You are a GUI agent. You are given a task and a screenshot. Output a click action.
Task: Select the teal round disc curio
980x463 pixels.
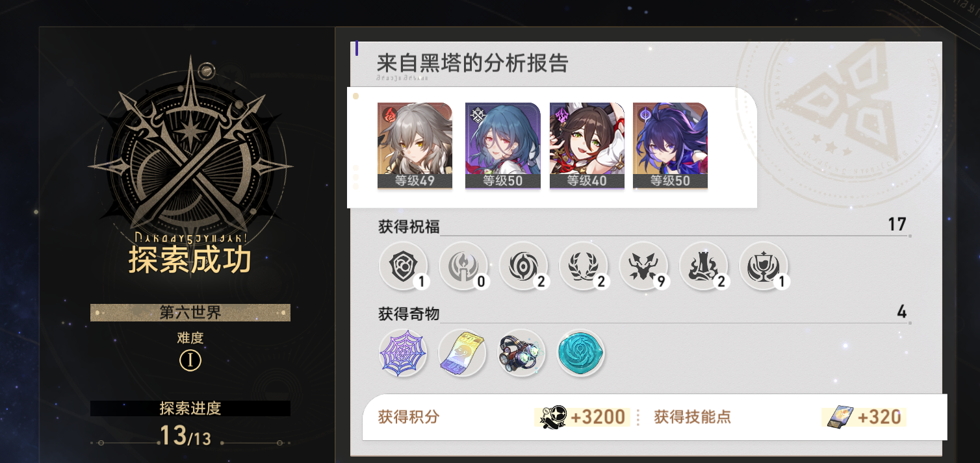pos(581,353)
